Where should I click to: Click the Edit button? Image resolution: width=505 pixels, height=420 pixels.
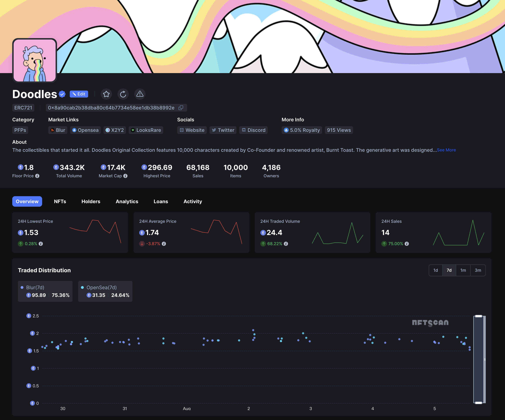coord(79,94)
